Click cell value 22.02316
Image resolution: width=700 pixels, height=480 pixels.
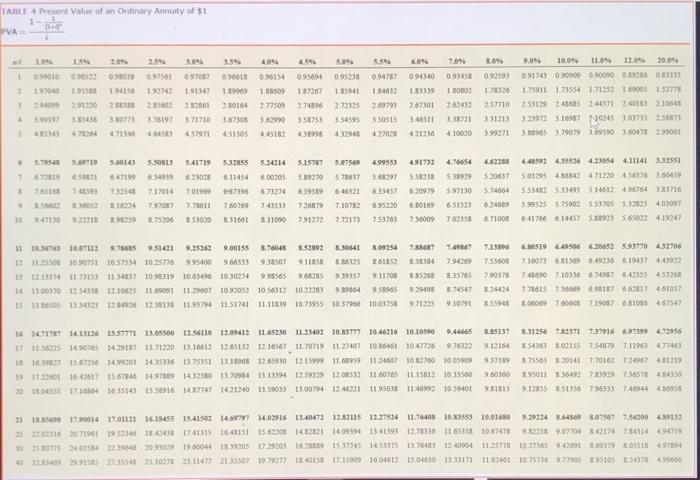pyautogui.click(x=46, y=434)
